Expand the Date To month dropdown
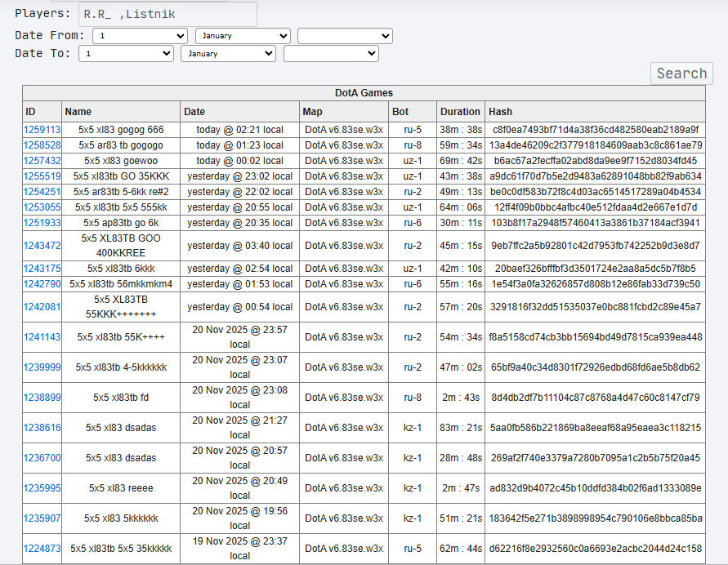This screenshot has width=728, height=565. click(228, 53)
